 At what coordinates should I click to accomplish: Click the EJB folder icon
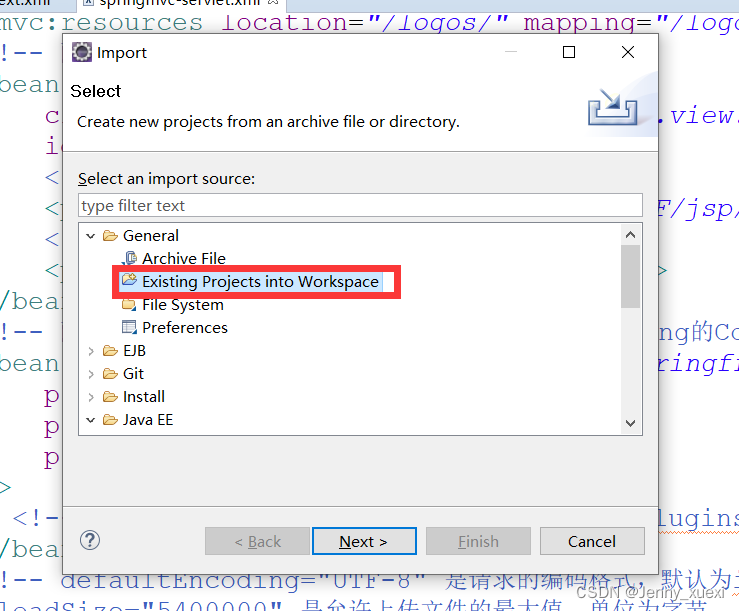click(110, 351)
